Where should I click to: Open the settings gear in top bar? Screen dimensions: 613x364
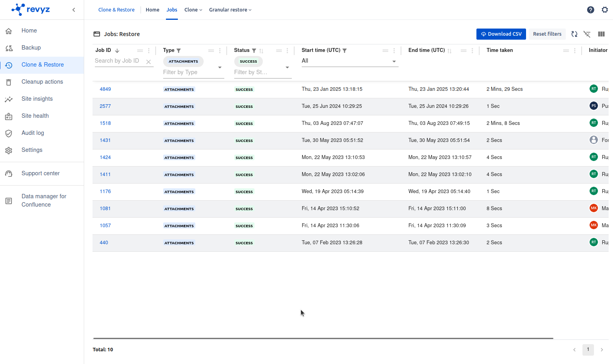pyautogui.click(x=604, y=10)
